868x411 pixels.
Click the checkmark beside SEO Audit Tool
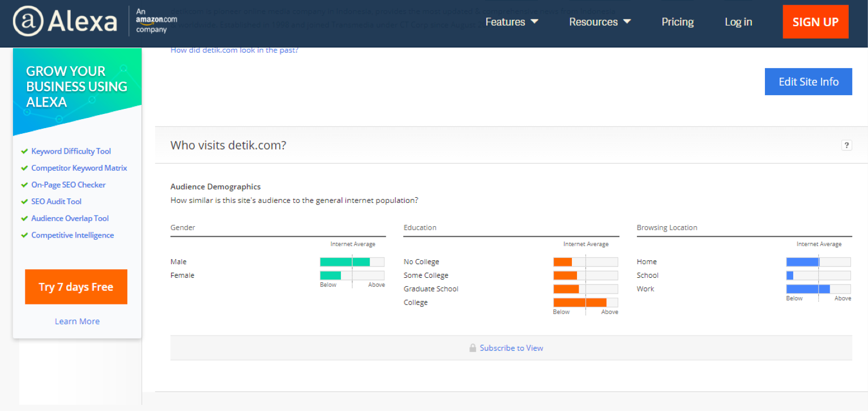24,202
